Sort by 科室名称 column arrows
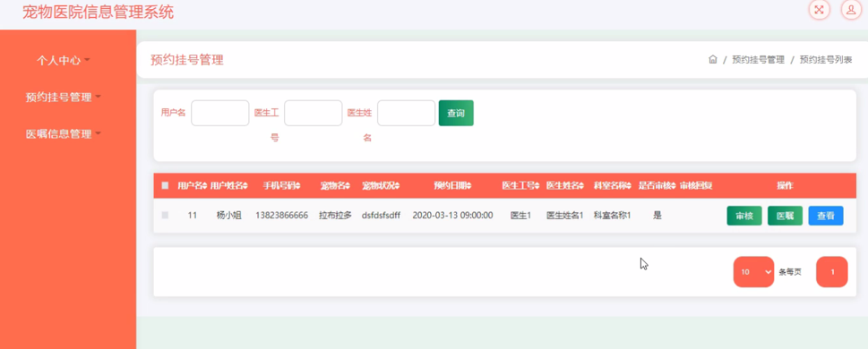 629,186
